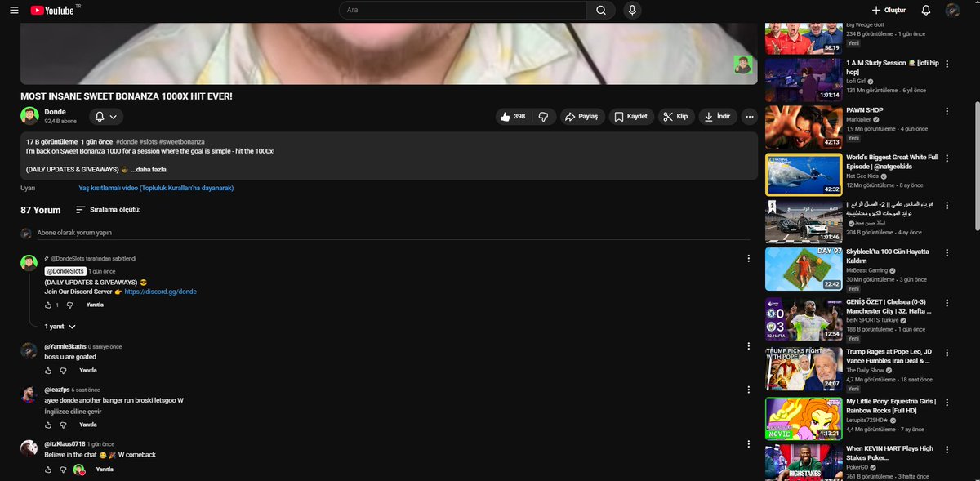Viewport: 980px width, 481px height.
Task: Open Sıralama ölçütü sort dropdown
Action: coord(109,210)
